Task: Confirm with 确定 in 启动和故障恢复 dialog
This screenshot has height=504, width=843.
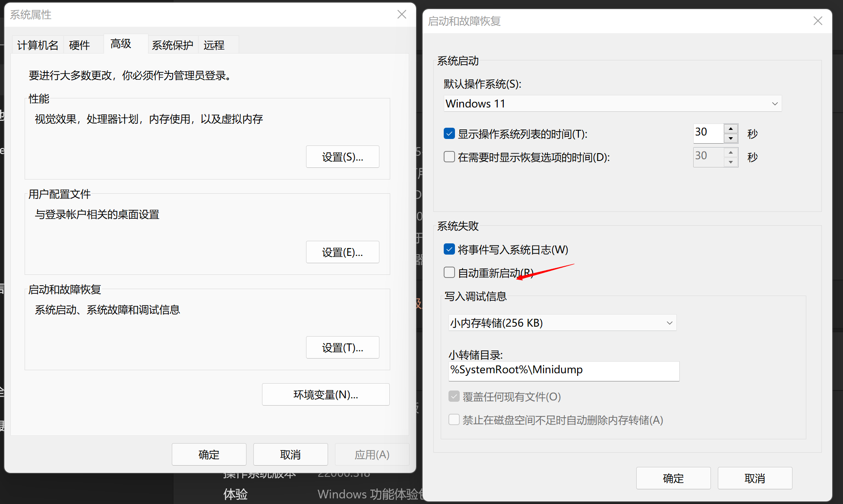Action: point(673,478)
